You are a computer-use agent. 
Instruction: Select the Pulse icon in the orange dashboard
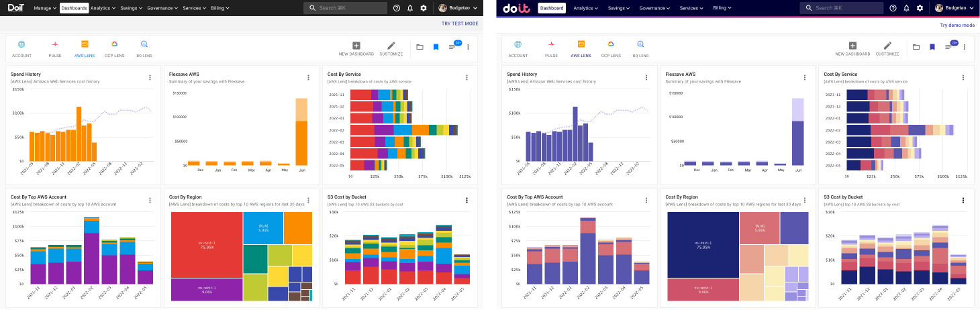point(55,44)
